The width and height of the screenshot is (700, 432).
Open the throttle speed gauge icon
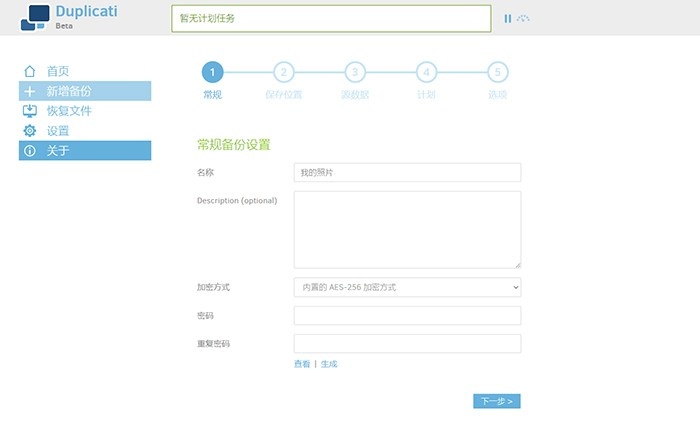click(523, 18)
